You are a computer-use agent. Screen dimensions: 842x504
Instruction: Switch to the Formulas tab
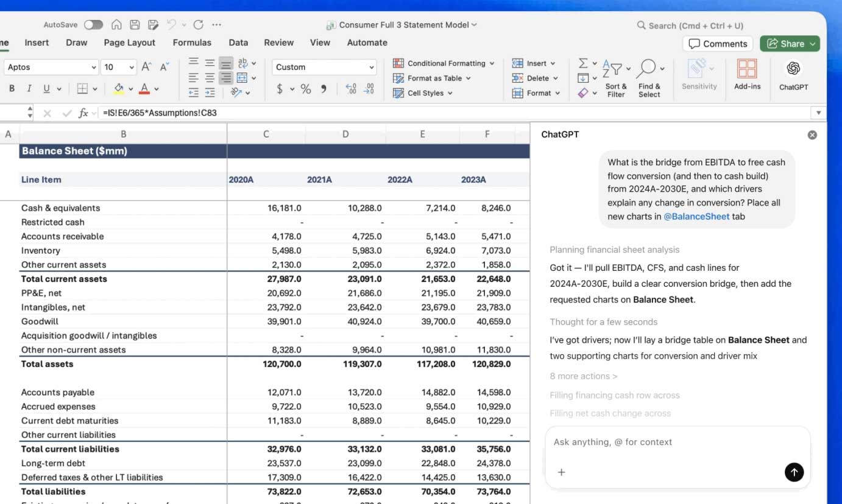(192, 43)
